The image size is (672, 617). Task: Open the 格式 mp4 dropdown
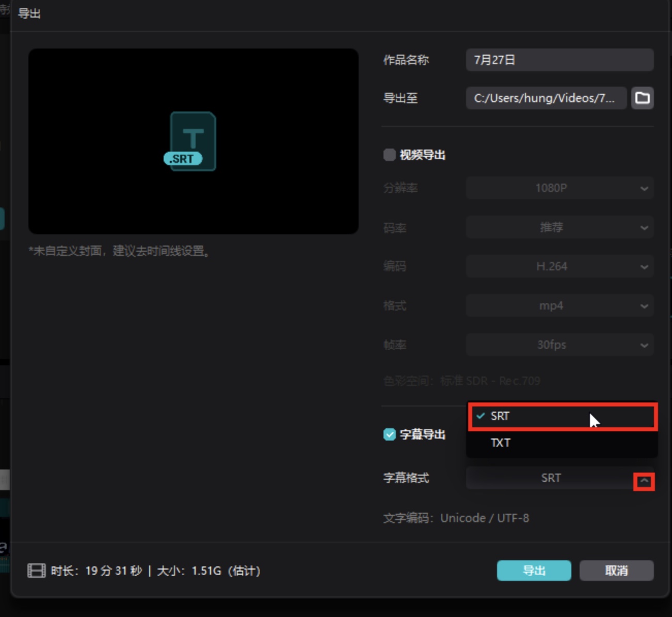pos(560,305)
